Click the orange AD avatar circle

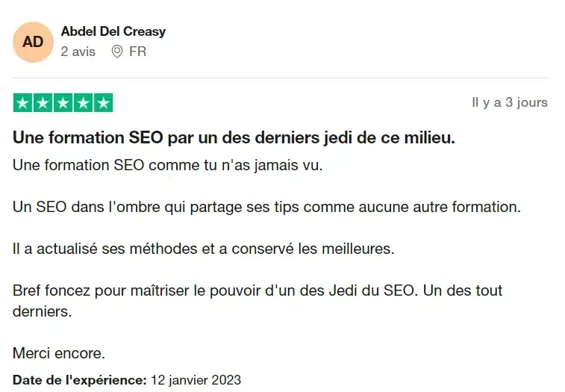[33, 43]
